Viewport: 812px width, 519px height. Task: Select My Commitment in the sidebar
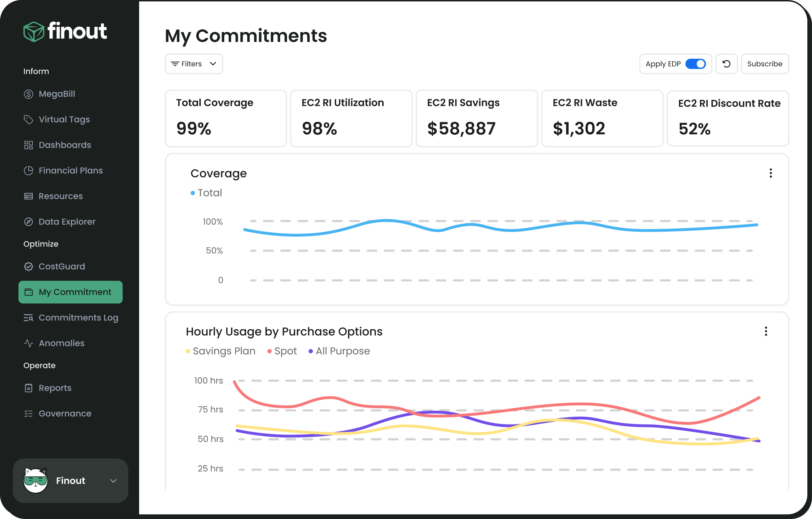[70, 292]
